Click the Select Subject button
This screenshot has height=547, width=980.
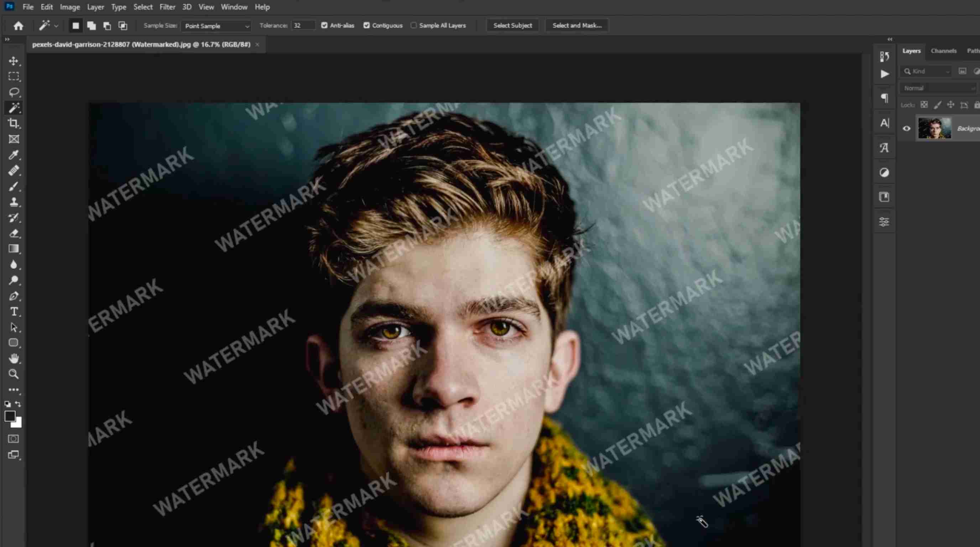coord(513,26)
